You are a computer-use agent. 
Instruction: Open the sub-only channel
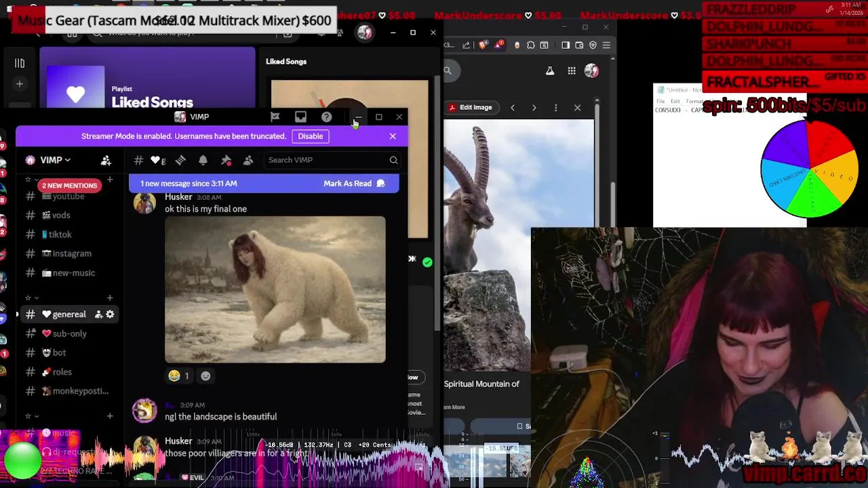[68, 333]
